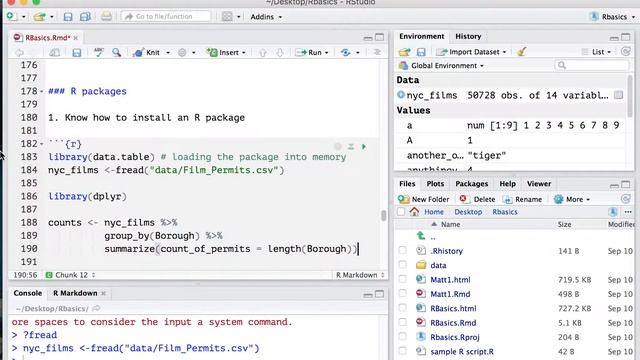The width and height of the screenshot is (640, 360).
Task: Open the Global Environment dropdown
Action: point(442,66)
